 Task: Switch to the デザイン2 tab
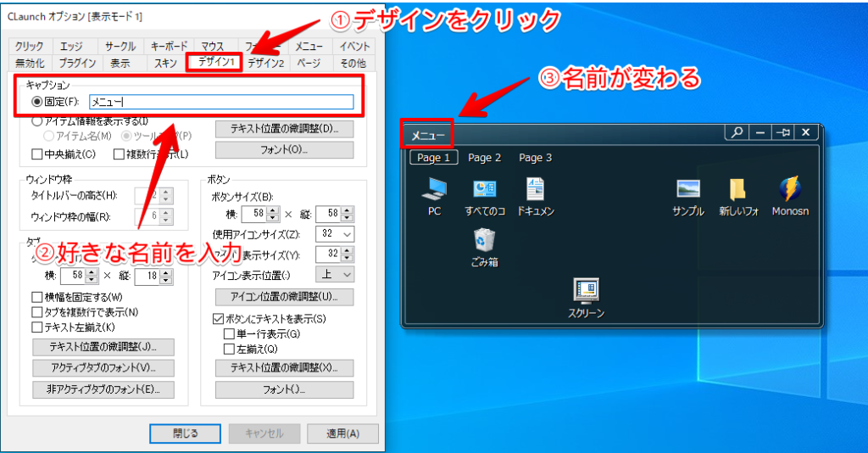pos(265,63)
